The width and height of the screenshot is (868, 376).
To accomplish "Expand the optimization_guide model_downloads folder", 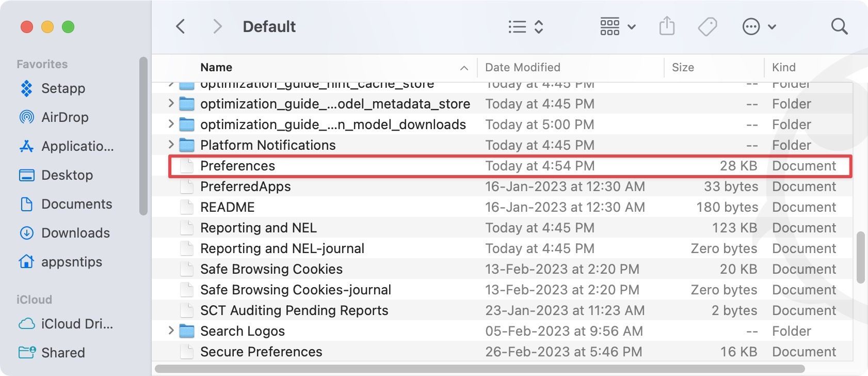I will [171, 124].
